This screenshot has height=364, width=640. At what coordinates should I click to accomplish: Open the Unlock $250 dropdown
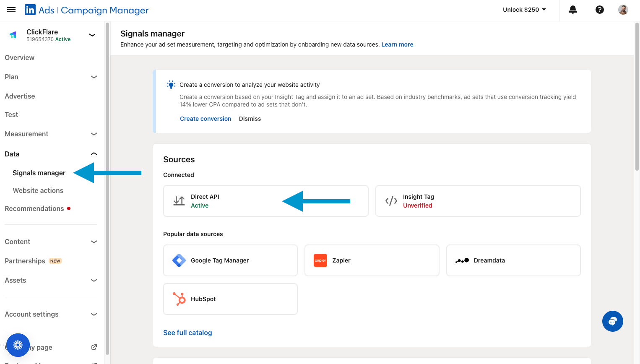(x=524, y=10)
